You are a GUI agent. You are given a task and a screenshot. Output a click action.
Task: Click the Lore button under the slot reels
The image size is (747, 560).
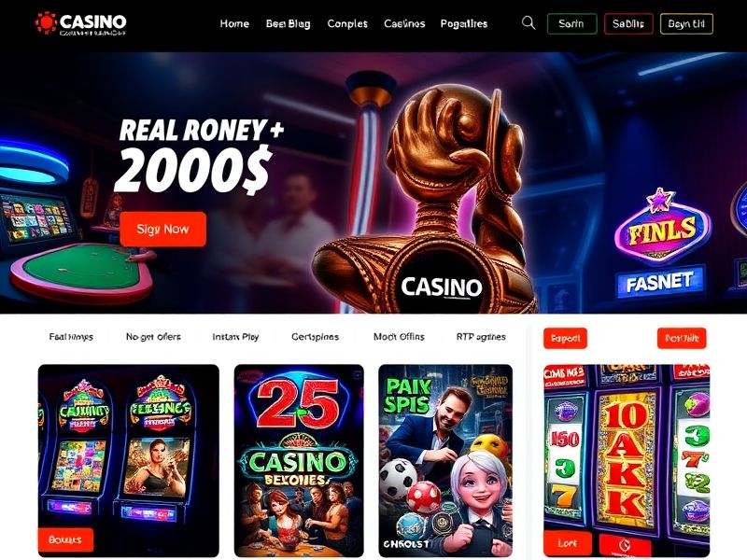(568, 543)
